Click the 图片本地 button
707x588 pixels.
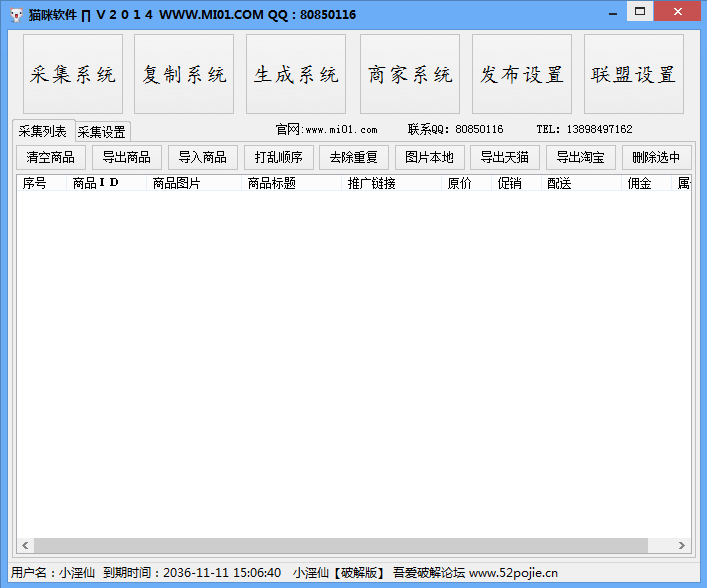[430, 157]
